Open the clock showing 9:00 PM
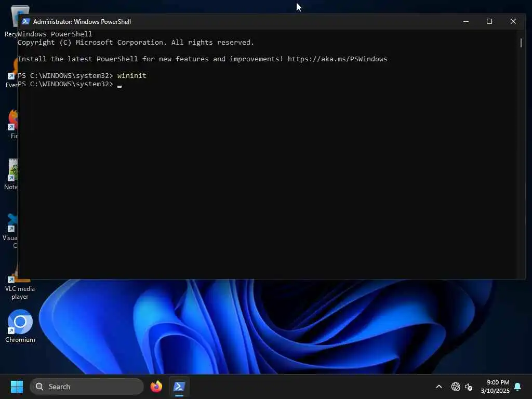This screenshot has width=532, height=399. click(x=495, y=387)
